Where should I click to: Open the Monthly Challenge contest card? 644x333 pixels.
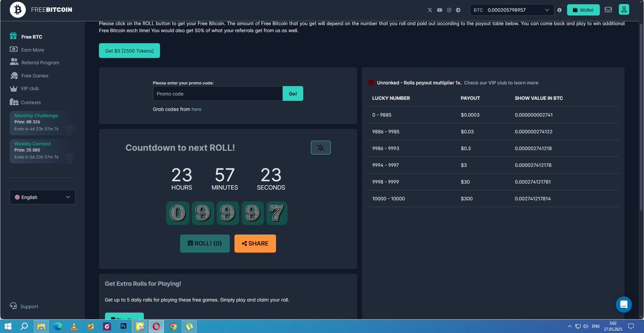pos(42,122)
